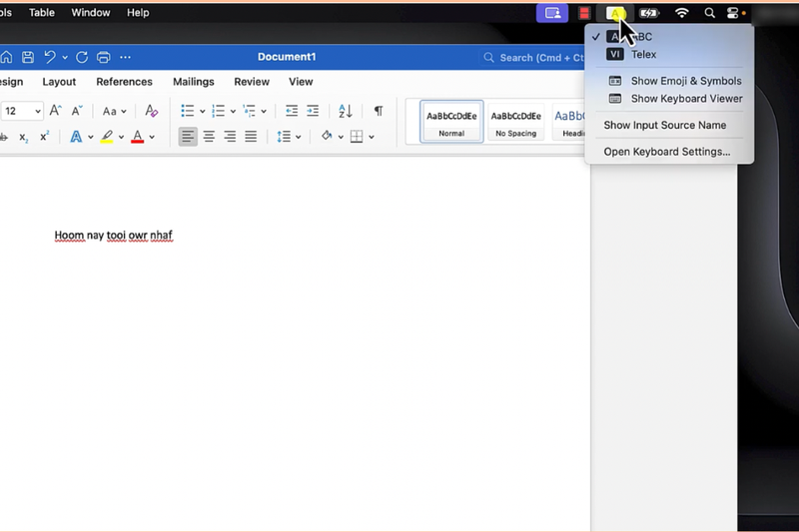Screen dimensions: 799x532
Task: Increase font size with larger A
Action: (x=55, y=111)
